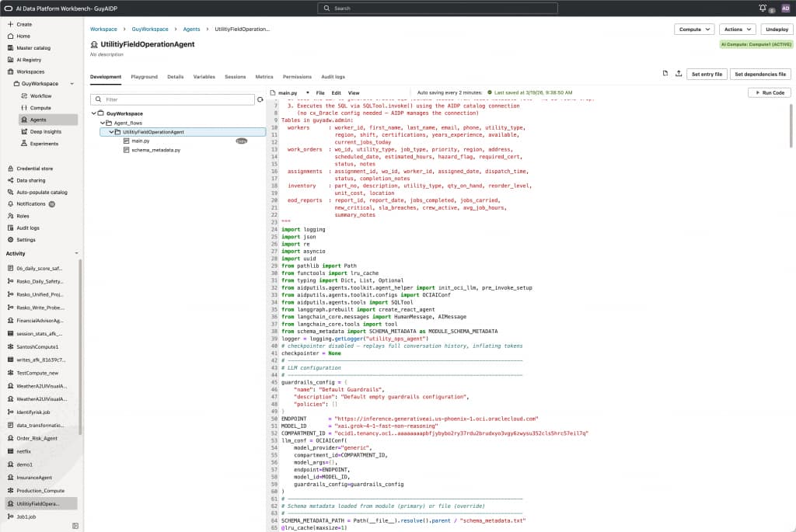Screen dimensions: 796x532
Task: Click the Undeploy button
Action: coord(777,30)
